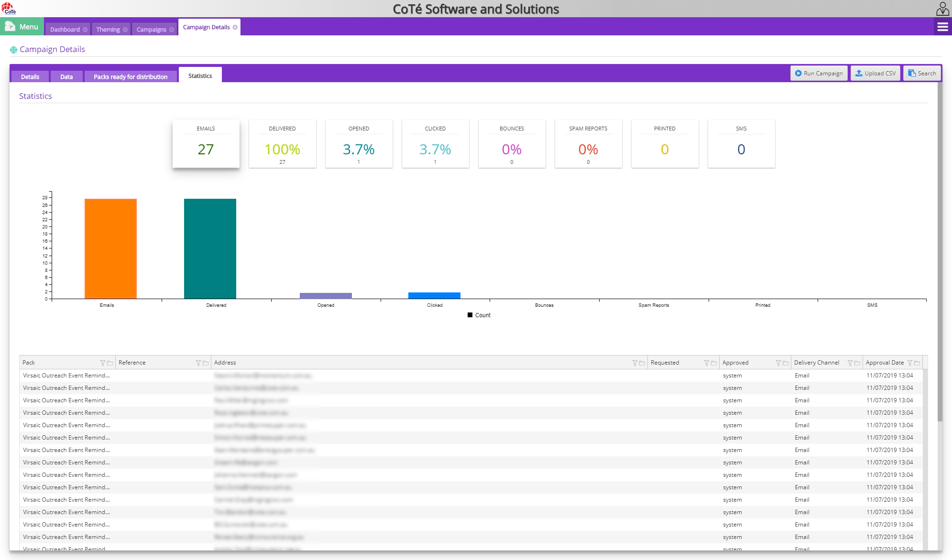Click the folder icon on the Menu button
This screenshot has height=560, width=952.
10,26
